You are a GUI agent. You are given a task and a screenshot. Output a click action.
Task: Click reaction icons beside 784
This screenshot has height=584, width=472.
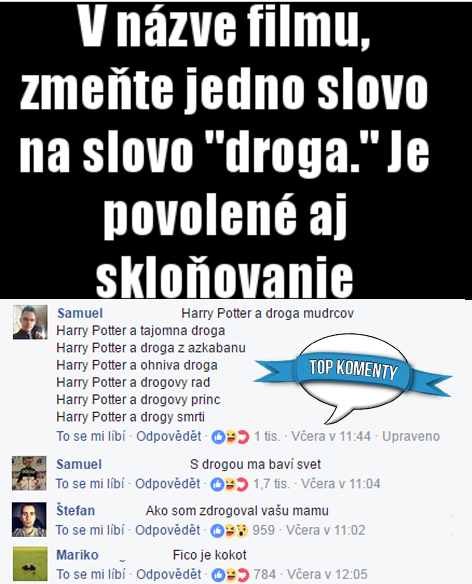point(230,575)
